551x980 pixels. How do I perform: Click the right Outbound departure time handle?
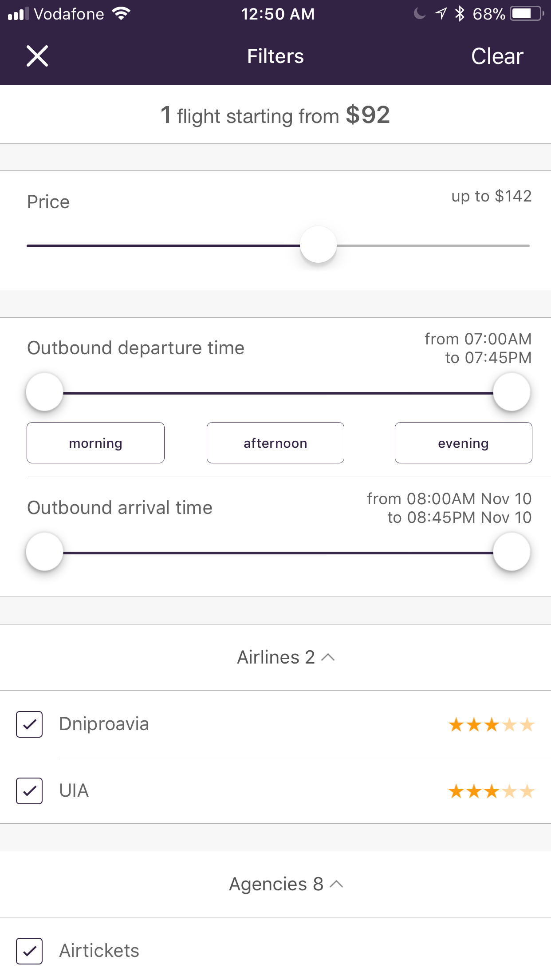512,392
